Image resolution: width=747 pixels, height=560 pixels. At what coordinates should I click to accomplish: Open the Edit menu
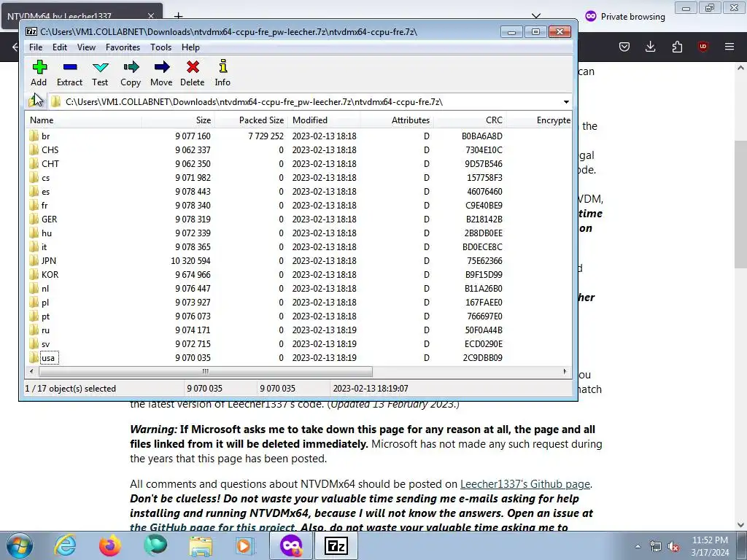pyautogui.click(x=60, y=47)
